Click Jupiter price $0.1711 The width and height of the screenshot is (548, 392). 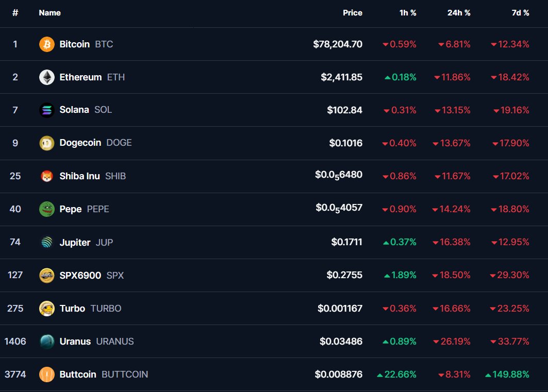pyautogui.click(x=347, y=242)
